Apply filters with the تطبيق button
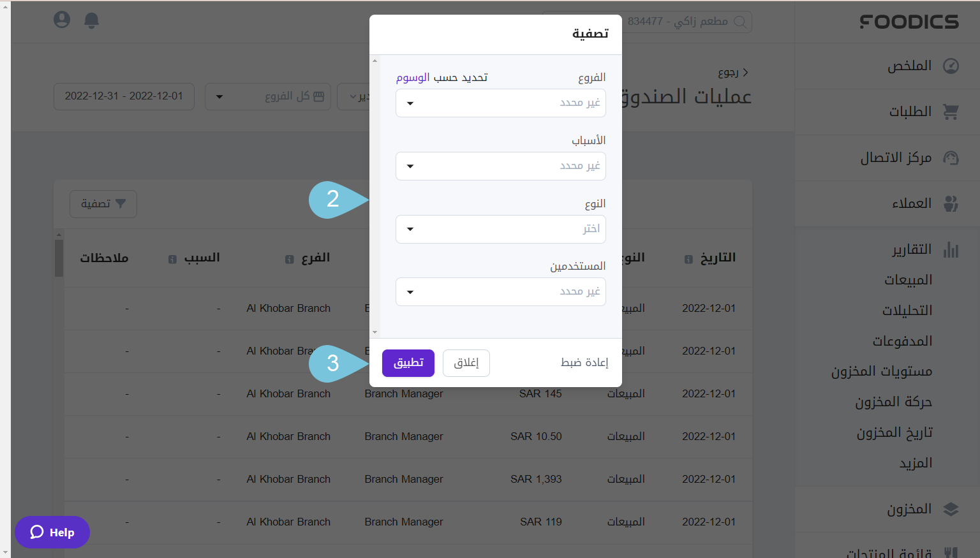Viewport: 980px width, 558px height. pos(408,363)
